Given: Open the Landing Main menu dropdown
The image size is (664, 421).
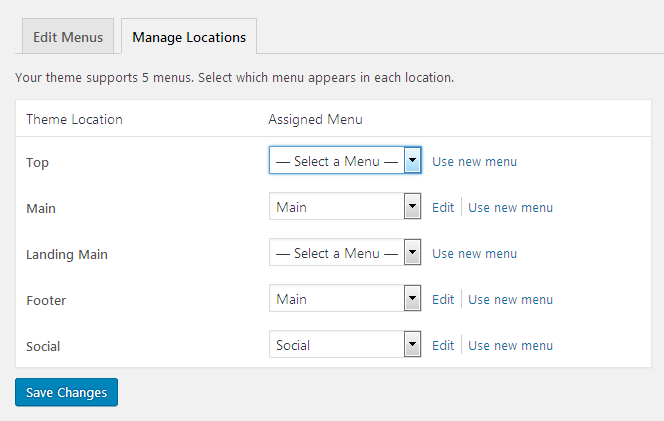Looking at the screenshot, I should point(345,252).
